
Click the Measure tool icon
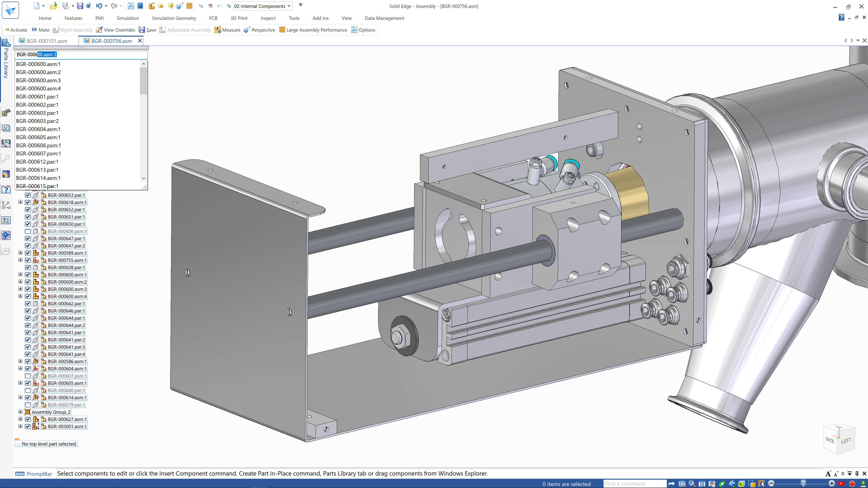(217, 30)
